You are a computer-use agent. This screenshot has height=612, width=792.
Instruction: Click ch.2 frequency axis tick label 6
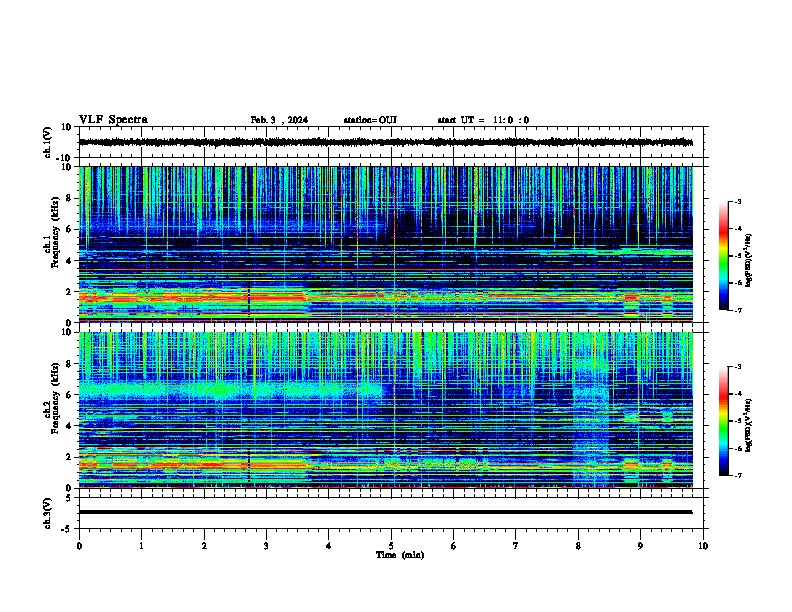[70, 395]
